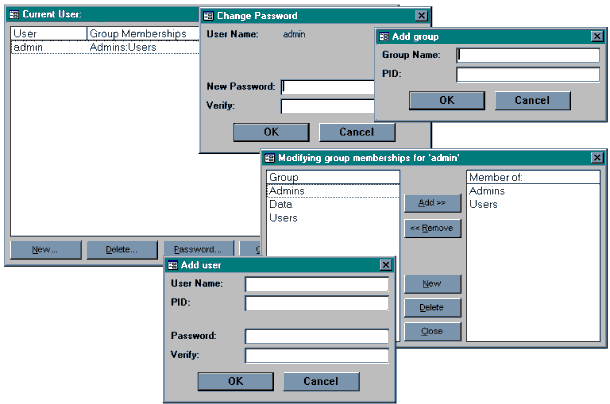Screen dimensions: 610x404
Task: Click the Change Password window title icon
Action: tap(209, 16)
